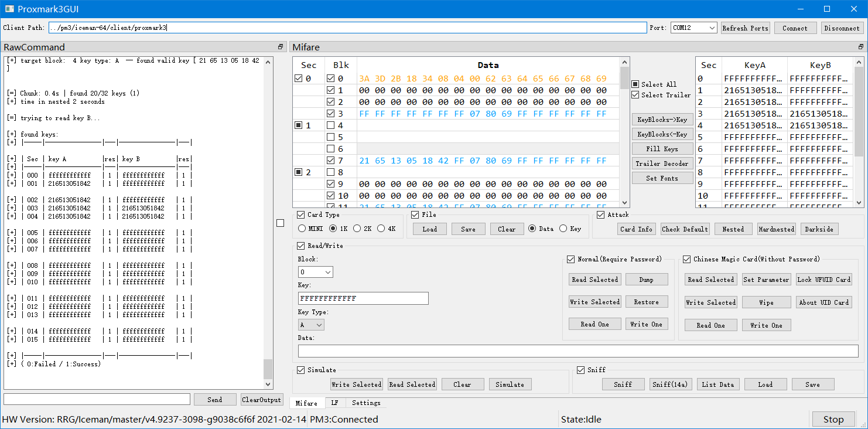Click the Nested attack button
This screenshot has width=868, height=429.
pos(733,229)
